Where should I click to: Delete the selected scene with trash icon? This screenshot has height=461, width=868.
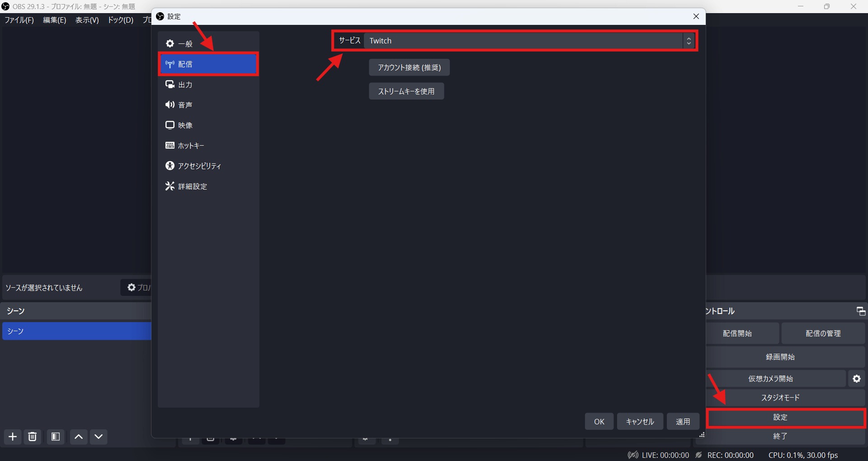pyautogui.click(x=33, y=437)
